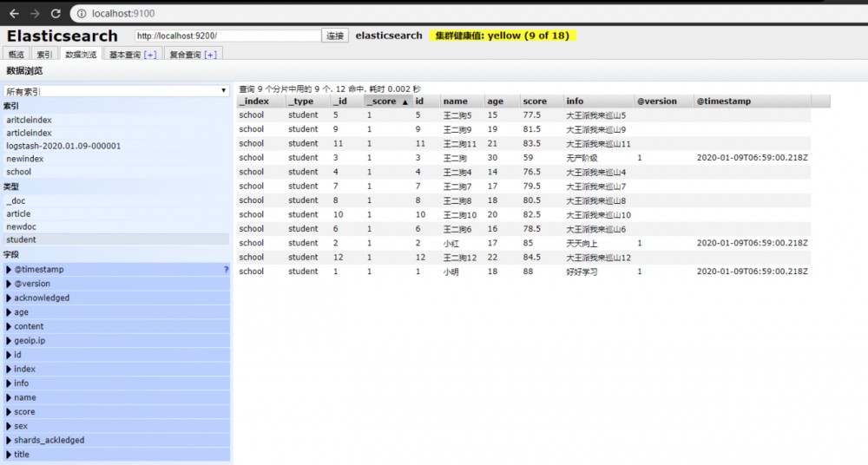The height and width of the screenshot is (465, 868).
Task: Add a new 复合查询 tab with [+]
Action: coord(210,55)
